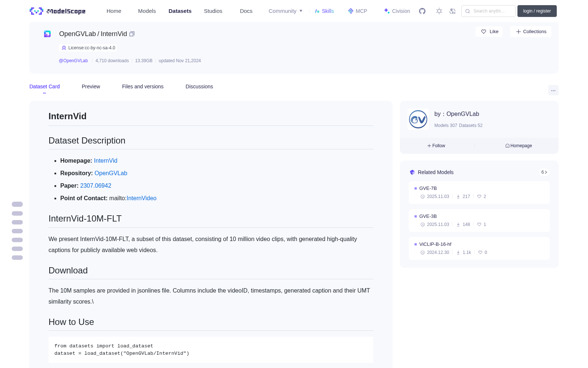
Task: Click the 'InternVid-10M-FLT' heading
Action: tap(85, 219)
